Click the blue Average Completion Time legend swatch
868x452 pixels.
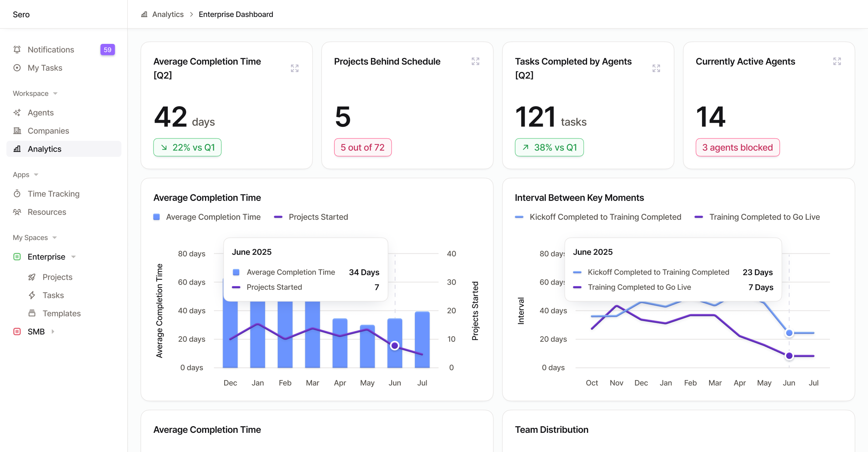coord(157,217)
